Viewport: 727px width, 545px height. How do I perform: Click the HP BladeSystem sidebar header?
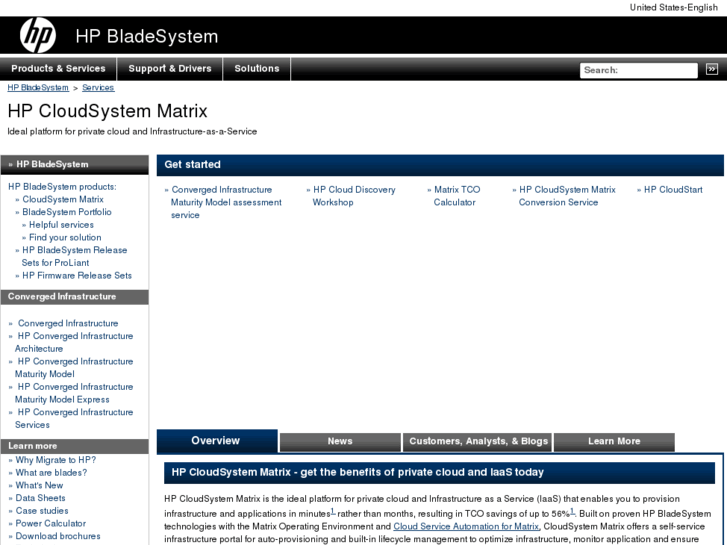[75, 165]
